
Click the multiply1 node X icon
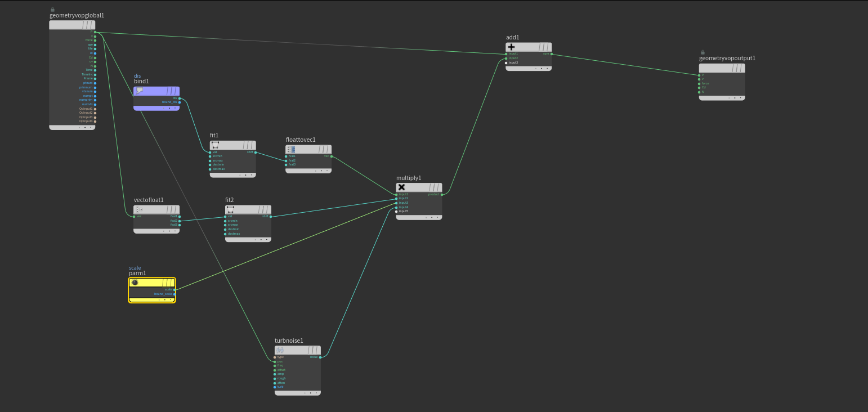tap(401, 187)
